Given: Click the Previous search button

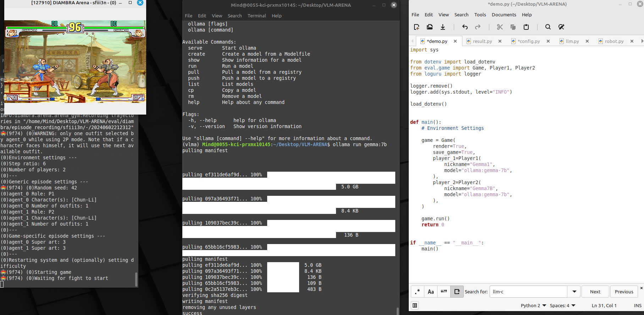Looking at the screenshot, I should (624, 292).
